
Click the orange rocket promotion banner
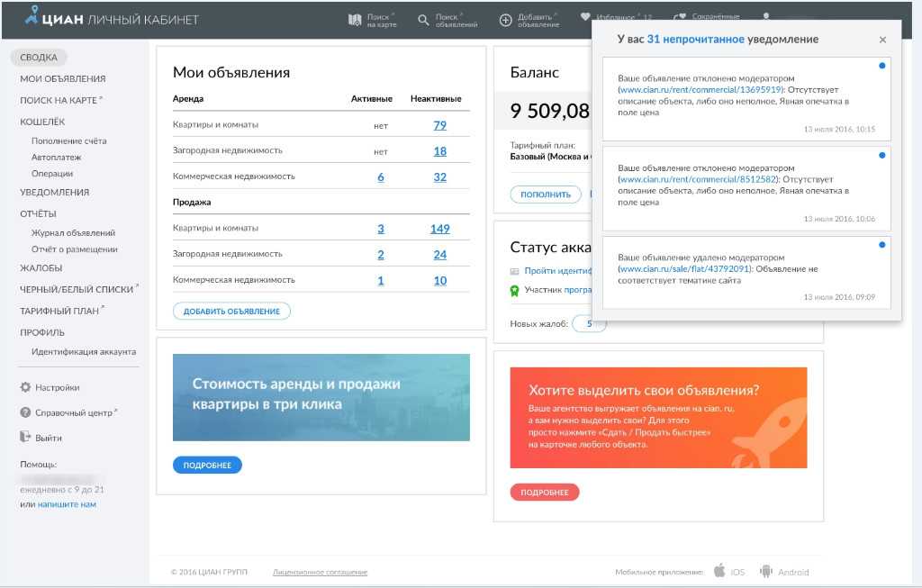[x=657, y=418]
